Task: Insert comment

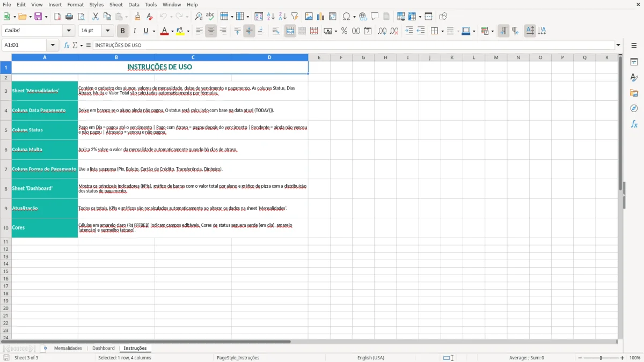Action: pyautogui.click(x=375, y=17)
